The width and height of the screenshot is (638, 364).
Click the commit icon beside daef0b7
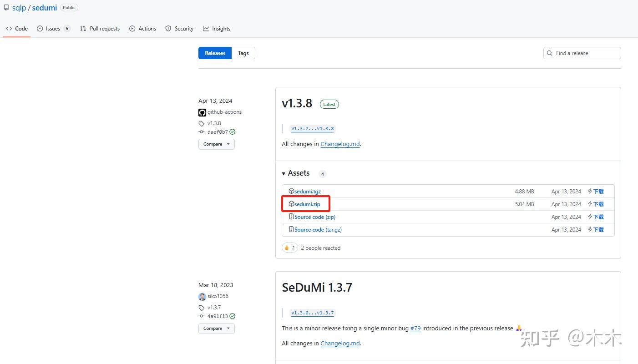pos(202,132)
